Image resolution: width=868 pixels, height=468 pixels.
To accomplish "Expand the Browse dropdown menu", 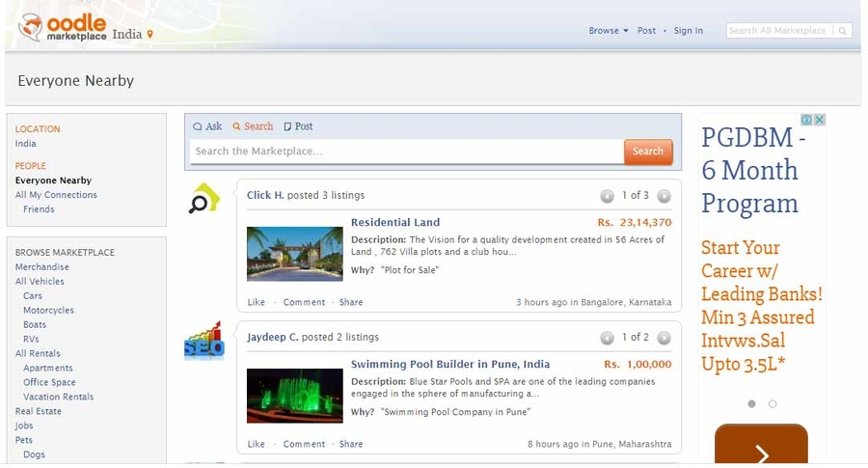I will tap(608, 31).
